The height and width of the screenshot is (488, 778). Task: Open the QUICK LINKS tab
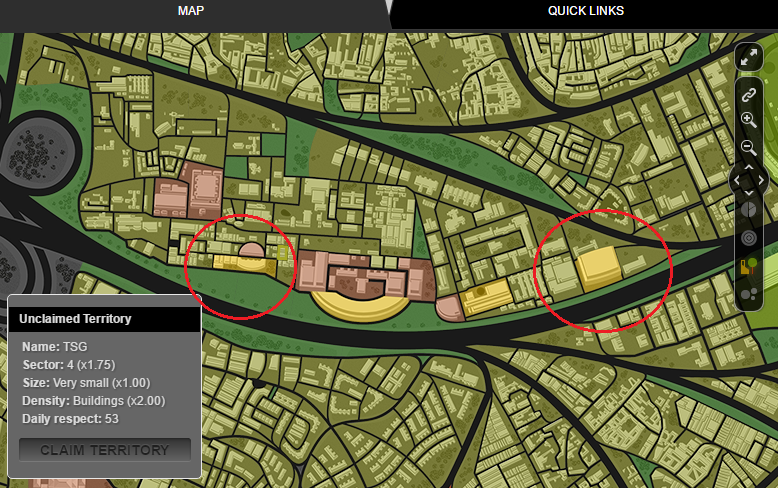pyautogui.click(x=585, y=11)
